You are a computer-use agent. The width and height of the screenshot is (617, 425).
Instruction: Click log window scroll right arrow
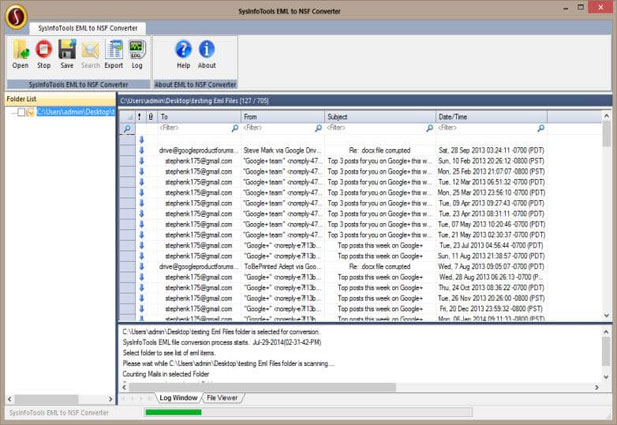pos(597,387)
